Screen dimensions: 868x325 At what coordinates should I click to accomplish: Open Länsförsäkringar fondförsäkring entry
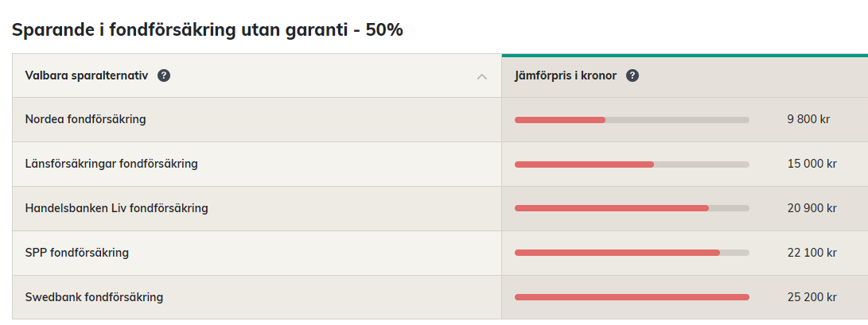tap(111, 164)
